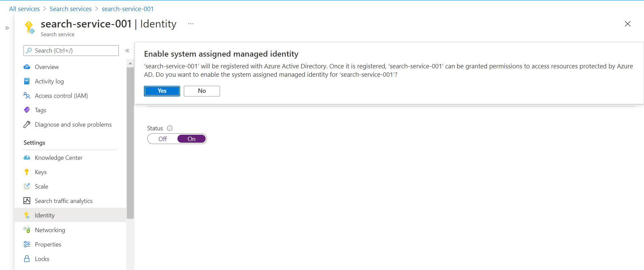Open the Knowledge Center menu item
Viewport: 644px width, 270px height.
(70, 157)
